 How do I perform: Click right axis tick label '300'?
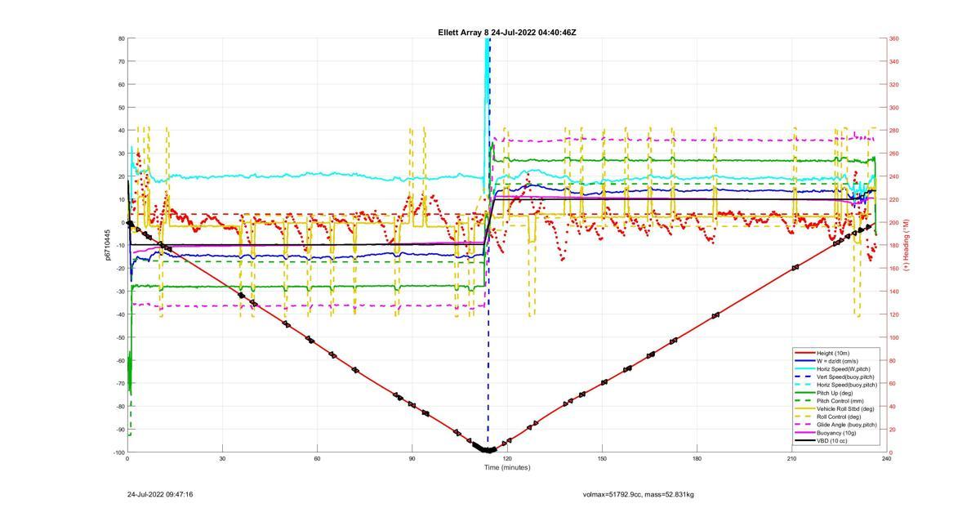pyautogui.click(x=894, y=107)
